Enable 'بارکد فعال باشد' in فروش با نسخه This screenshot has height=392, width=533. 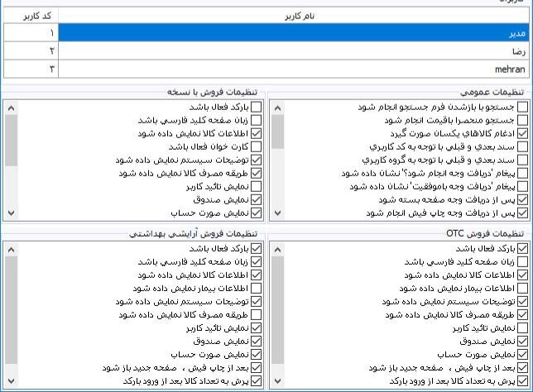pyautogui.click(x=256, y=107)
